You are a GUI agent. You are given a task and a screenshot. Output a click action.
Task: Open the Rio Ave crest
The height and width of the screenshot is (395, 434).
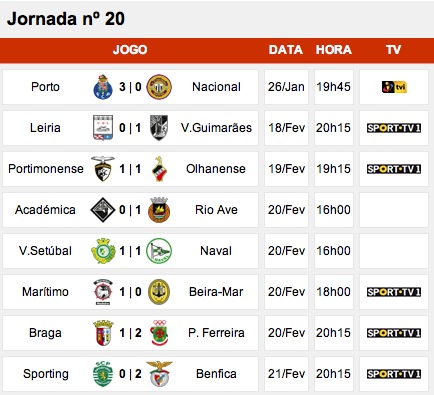159,210
